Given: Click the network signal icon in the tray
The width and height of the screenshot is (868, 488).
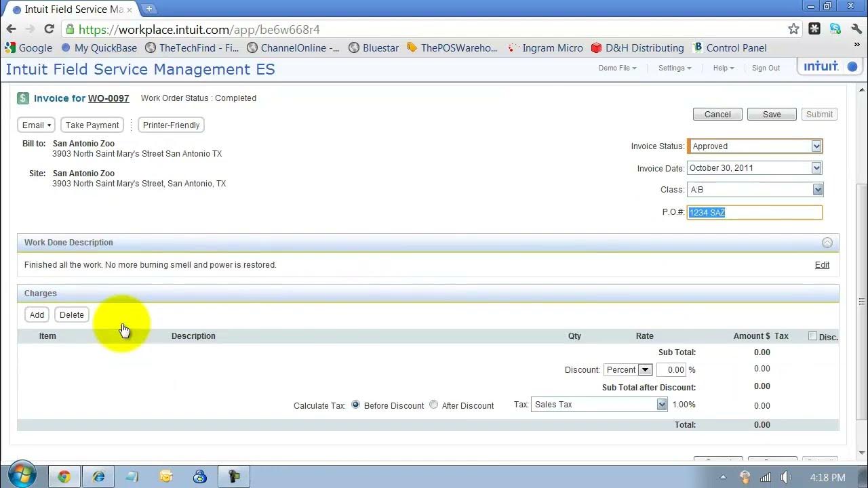Looking at the screenshot, I should (766, 477).
